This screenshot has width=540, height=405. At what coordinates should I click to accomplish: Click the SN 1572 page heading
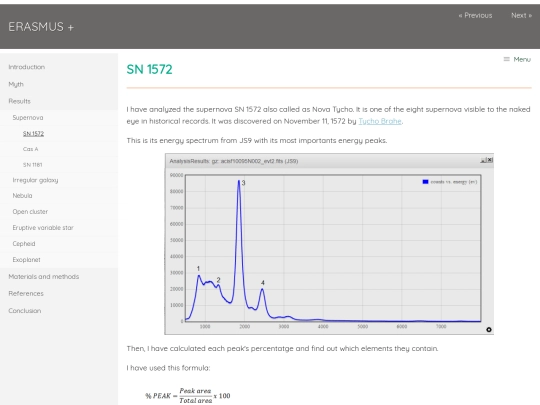(x=149, y=70)
